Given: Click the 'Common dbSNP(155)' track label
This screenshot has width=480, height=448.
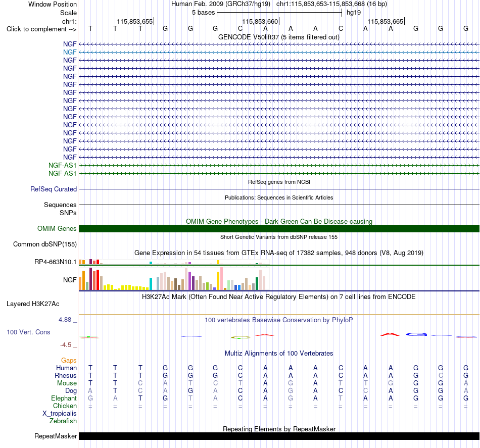Looking at the screenshot, I should coord(44,244).
